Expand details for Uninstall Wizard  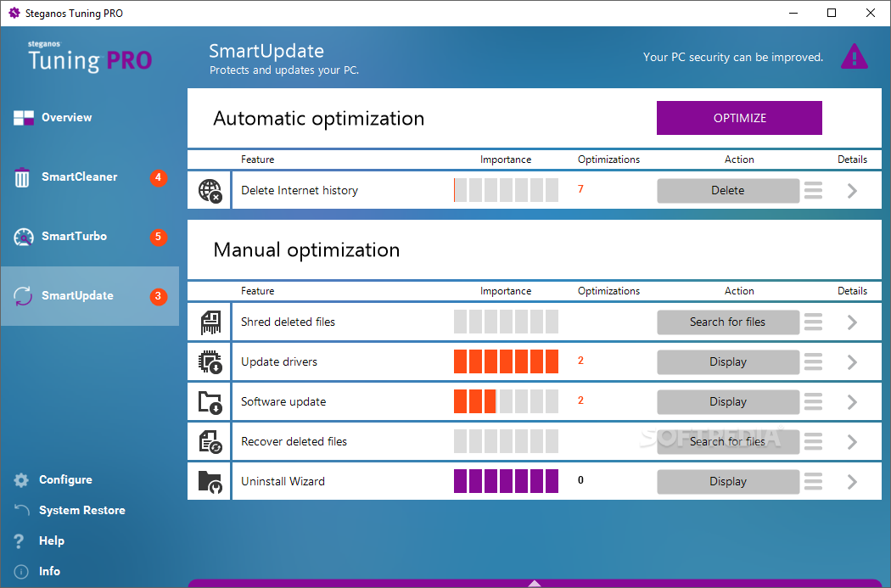[852, 481]
